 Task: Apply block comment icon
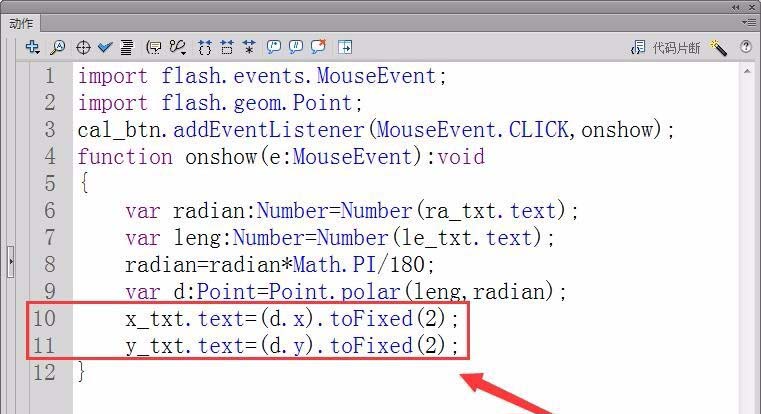(x=274, y=47)
